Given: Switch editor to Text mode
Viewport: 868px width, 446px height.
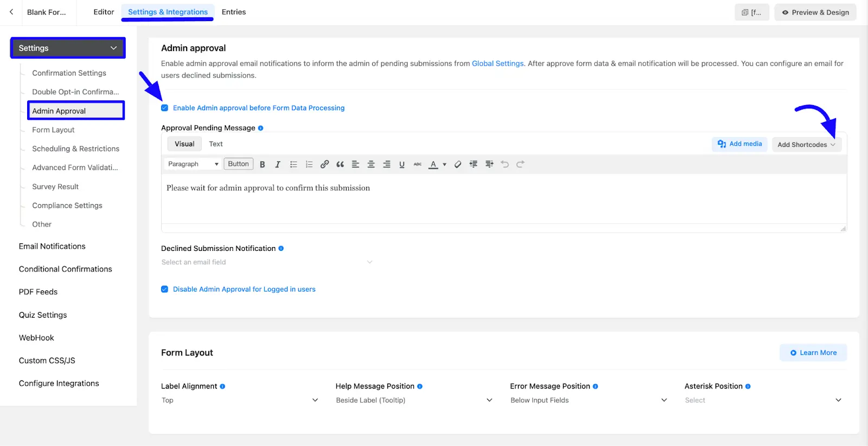Looking at the screenshot, I should tap(216, 144).
